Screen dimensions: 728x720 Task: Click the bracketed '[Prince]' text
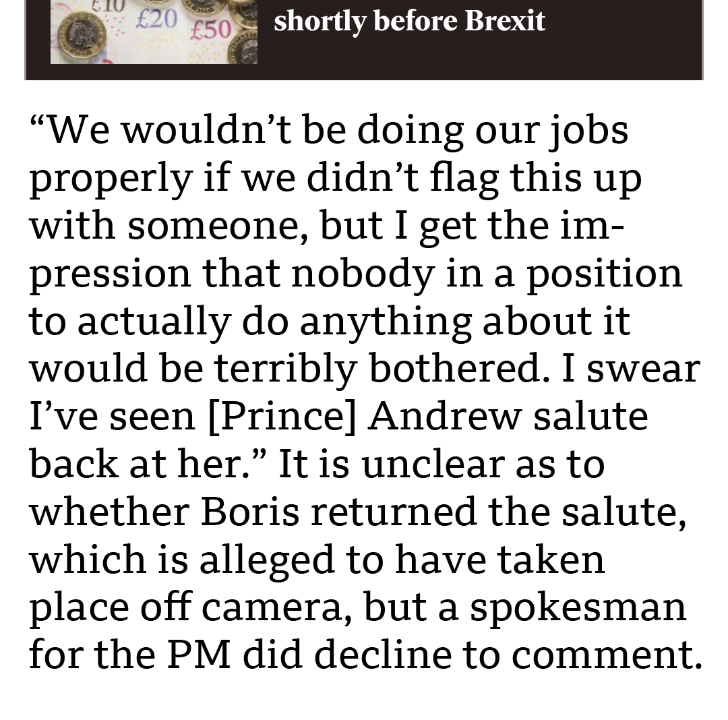(282, 417)
